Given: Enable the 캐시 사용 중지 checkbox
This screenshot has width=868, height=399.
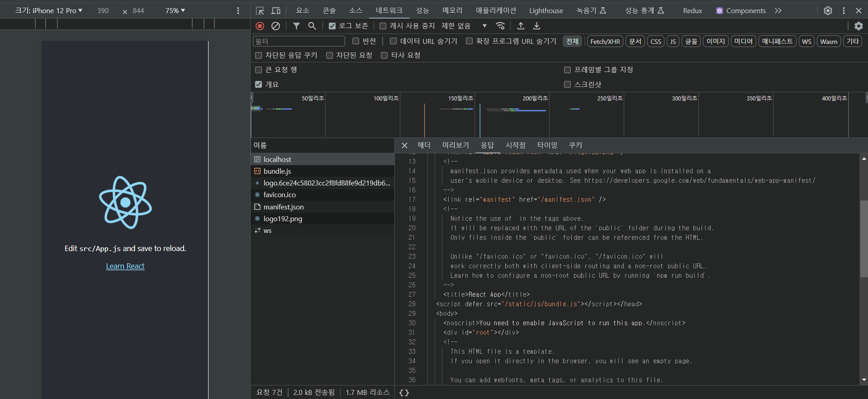Looking at the screenshot, I should (x=383, y=26).
